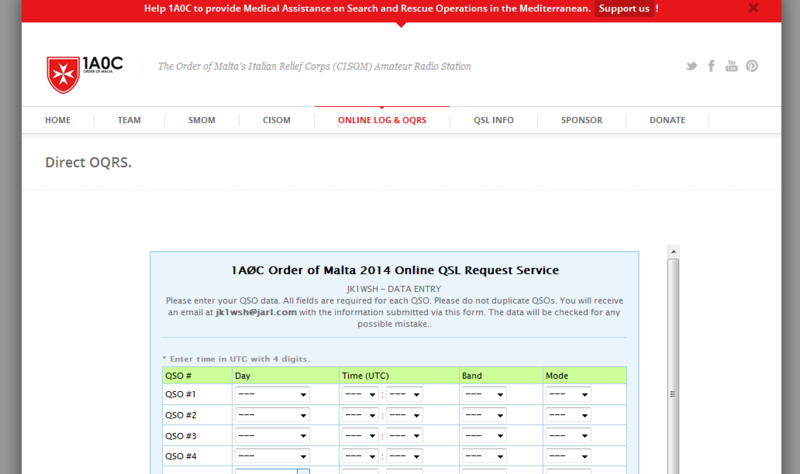Open minutes dropdown for QSO #3
The width and height of the screenshot is (800, 474).
pos(404,436)
